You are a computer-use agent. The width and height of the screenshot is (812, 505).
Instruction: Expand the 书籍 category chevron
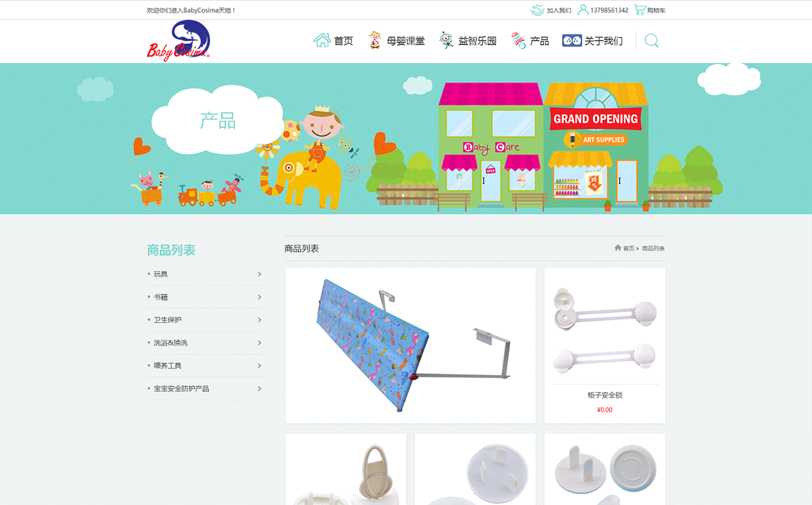pyautogui.click(x=260, y=297)
